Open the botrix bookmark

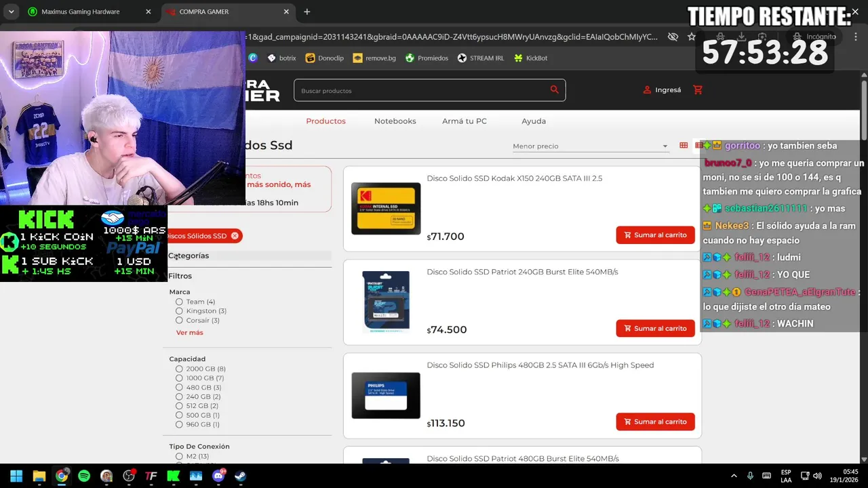tap(282, 58)
